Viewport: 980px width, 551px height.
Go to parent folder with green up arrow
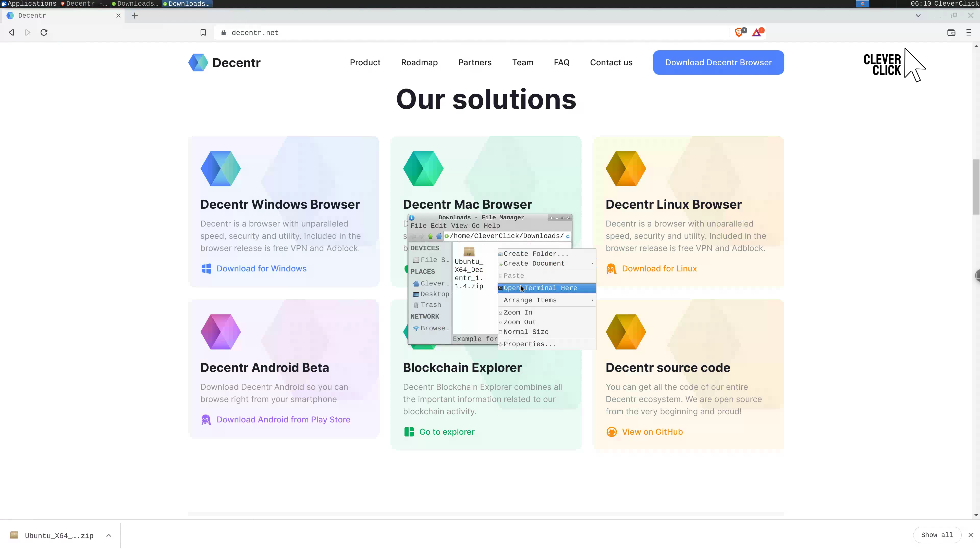(430, 236)
